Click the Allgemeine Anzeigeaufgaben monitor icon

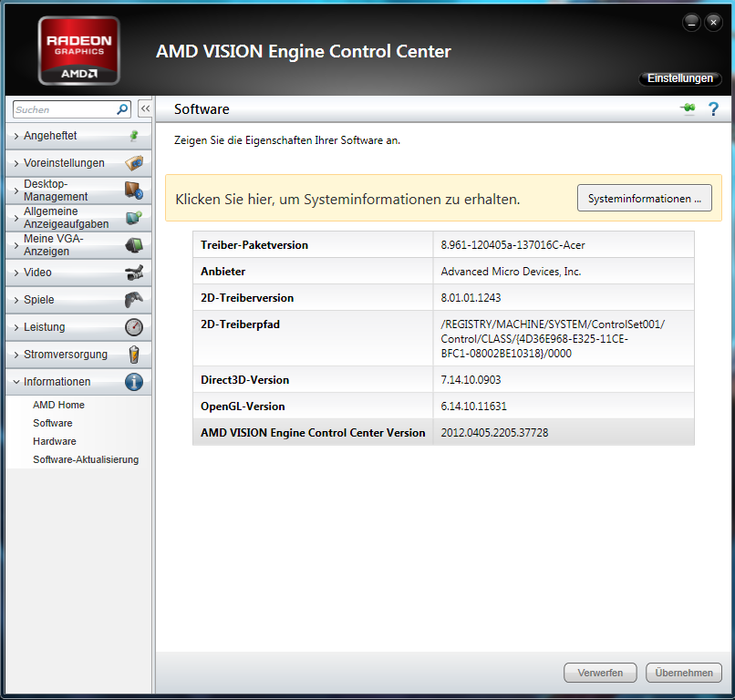coord(134,218)
